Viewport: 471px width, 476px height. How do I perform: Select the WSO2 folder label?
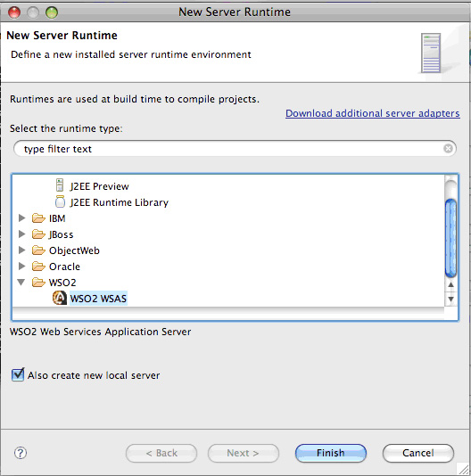62,283
